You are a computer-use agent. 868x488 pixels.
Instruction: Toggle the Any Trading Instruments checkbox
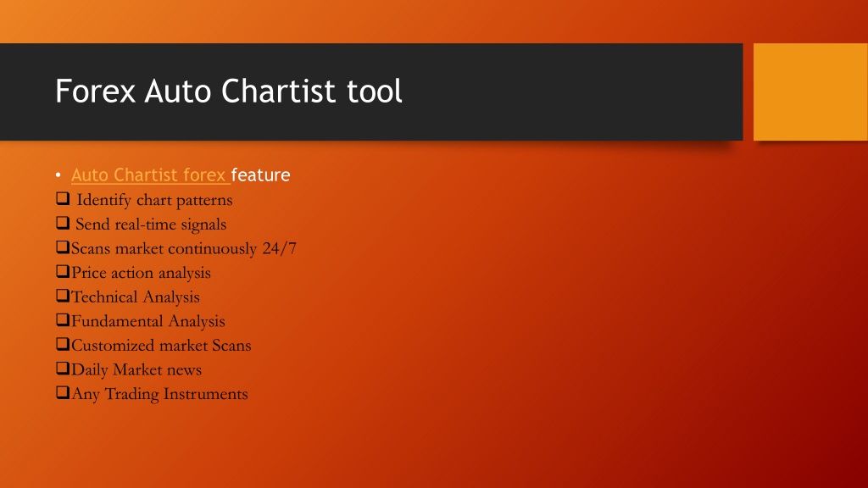(x=63, y=393)
